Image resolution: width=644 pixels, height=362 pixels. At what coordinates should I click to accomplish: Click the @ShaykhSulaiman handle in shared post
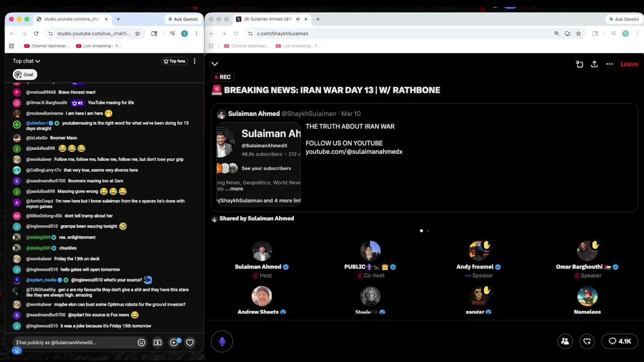click(x=309, y=114)
